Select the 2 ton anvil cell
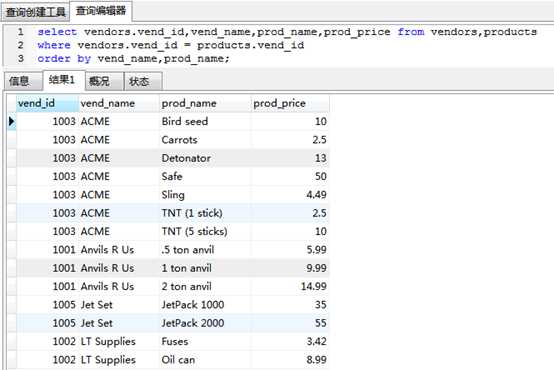Image resolution: width=554 pixels, height=370 pixels. click(205, 287)
